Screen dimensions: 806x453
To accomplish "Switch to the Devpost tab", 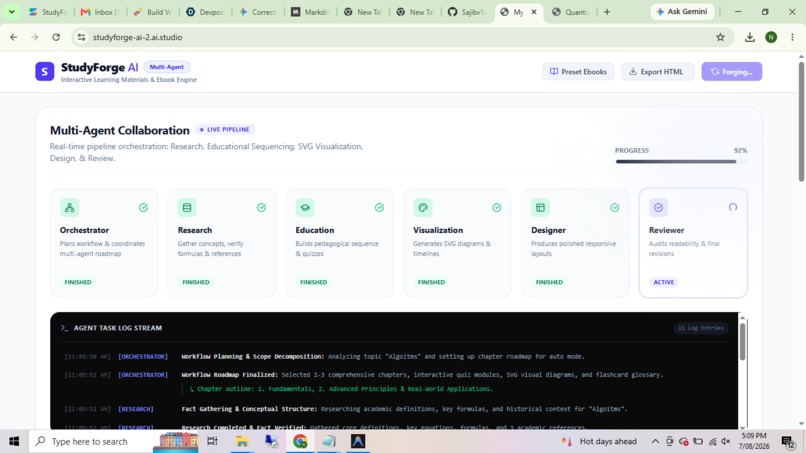I will point(205,12).
